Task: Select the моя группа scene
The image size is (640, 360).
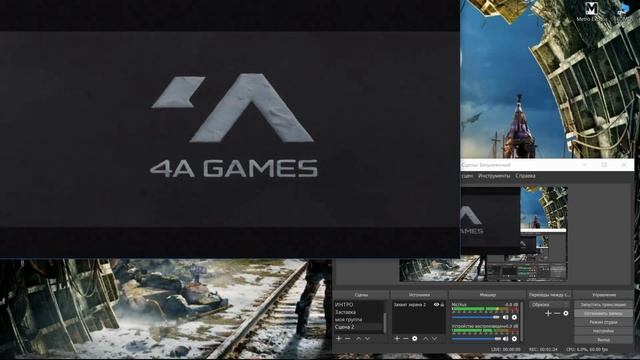Action: point(358,320)
